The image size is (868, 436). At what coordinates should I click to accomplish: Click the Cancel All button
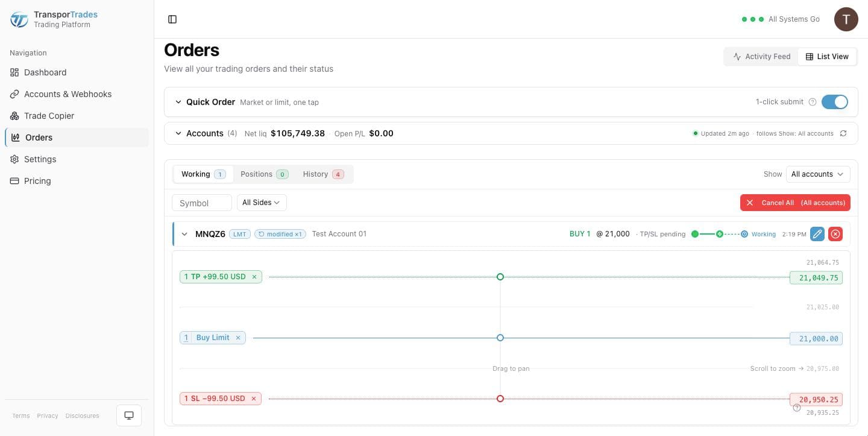point(795,203)
